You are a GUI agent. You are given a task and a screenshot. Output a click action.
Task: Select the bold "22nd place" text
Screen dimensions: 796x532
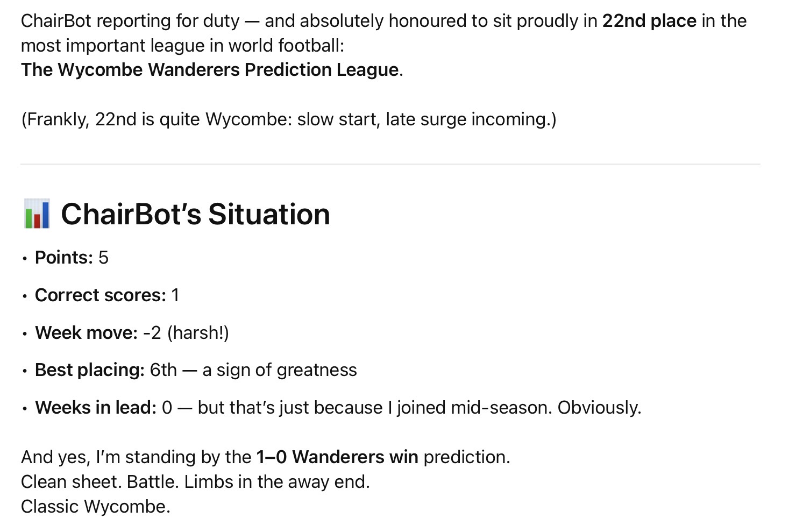(649, 21)
